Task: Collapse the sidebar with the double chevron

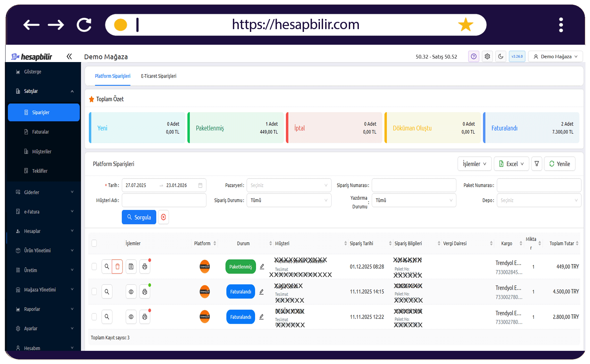Action: coord(69,57)
